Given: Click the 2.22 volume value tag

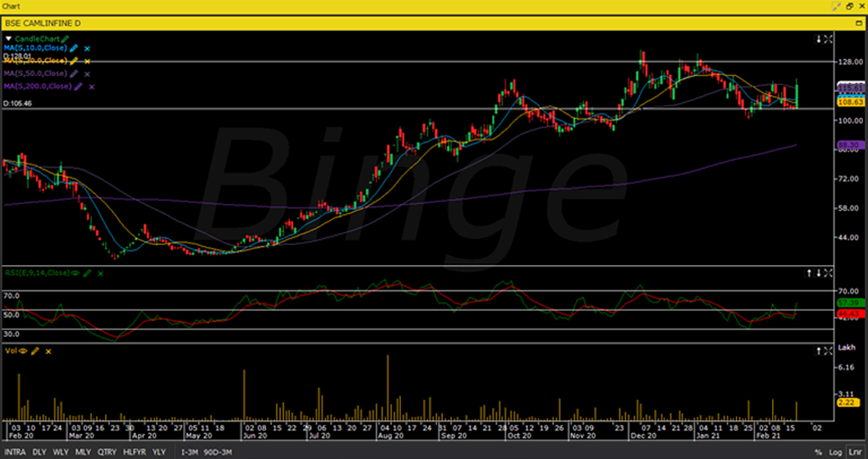Looking at the screenshot, I should point(847,402).
